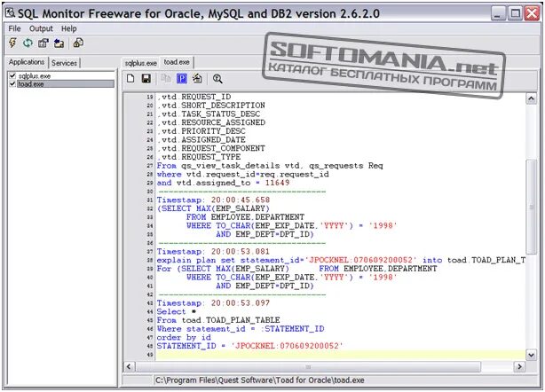Screen dimensions: 545x392
Task: Open the Help menu
Action: 69,28
